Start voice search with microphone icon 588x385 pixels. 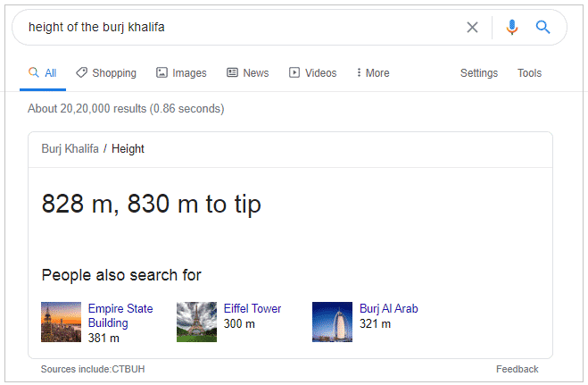click(x=511, y=27)
